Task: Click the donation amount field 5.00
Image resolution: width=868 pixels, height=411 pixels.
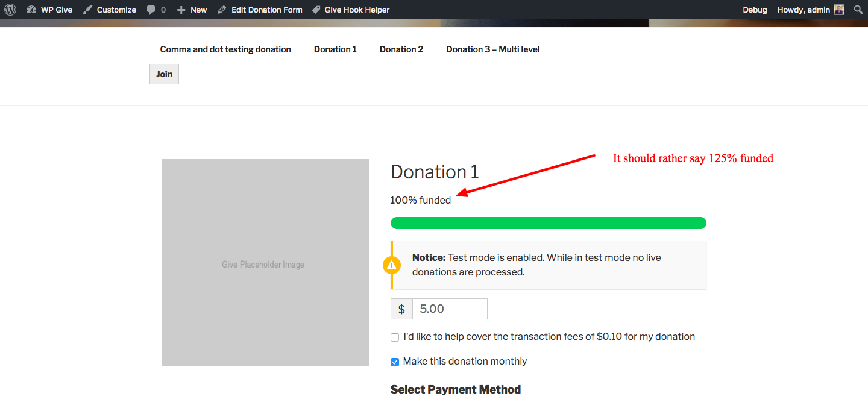Action: coord(450,309)
